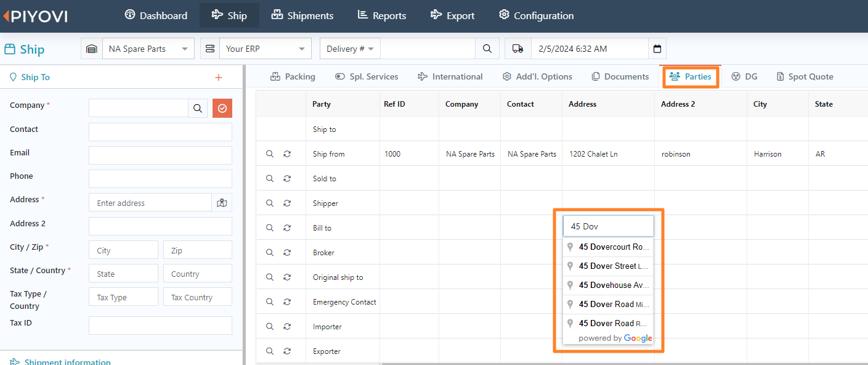Click the Zip input field
The height and width of the screenshot is (365, 868).
(x=198, y=250)
